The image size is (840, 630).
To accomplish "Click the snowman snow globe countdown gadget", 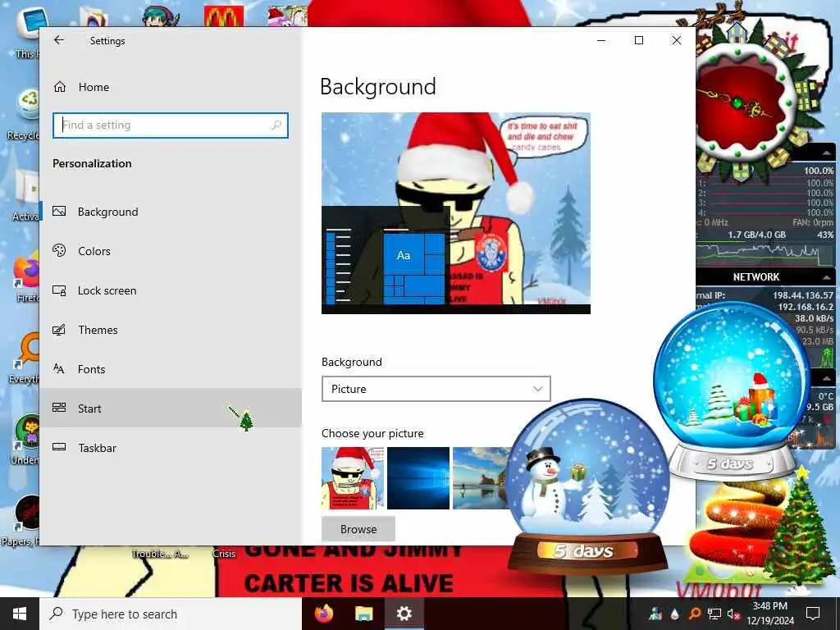I will pos(587,485).
